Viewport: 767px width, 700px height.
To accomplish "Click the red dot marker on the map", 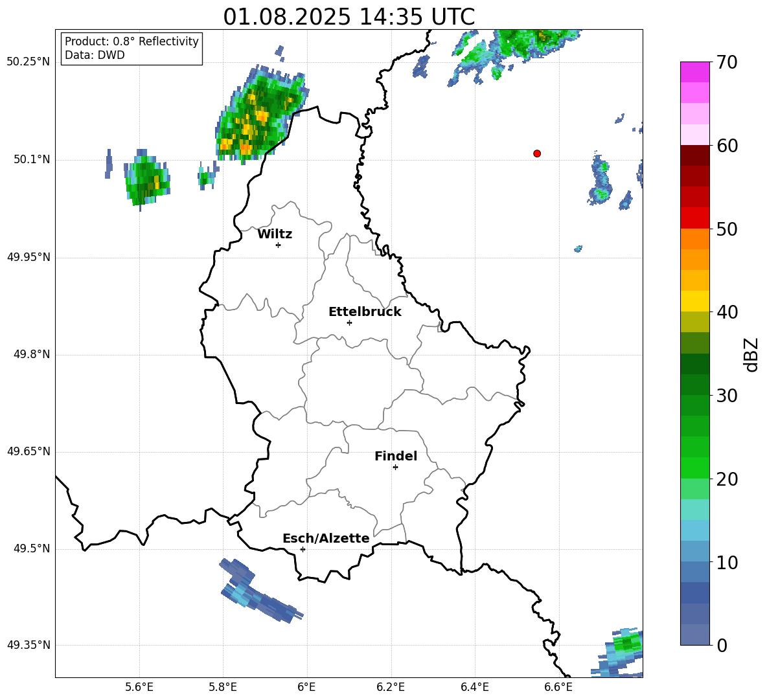I will [x=537, y=153].
